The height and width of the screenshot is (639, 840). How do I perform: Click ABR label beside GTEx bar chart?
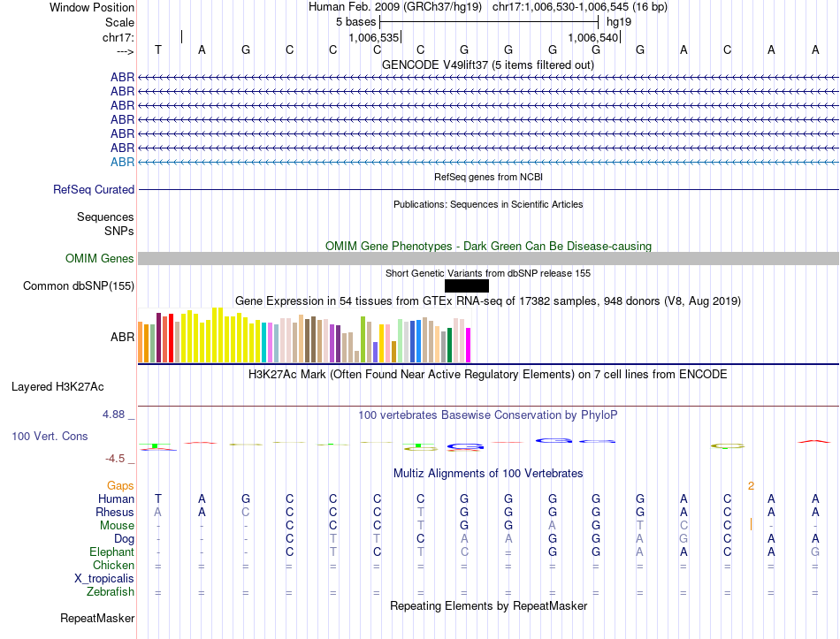tap(122, 337)
